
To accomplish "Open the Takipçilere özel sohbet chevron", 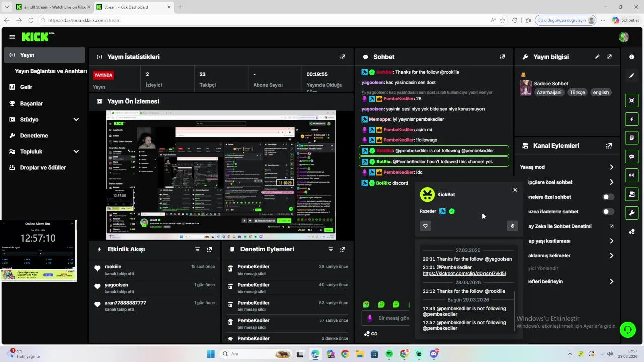I will click(x=611, y=182).
